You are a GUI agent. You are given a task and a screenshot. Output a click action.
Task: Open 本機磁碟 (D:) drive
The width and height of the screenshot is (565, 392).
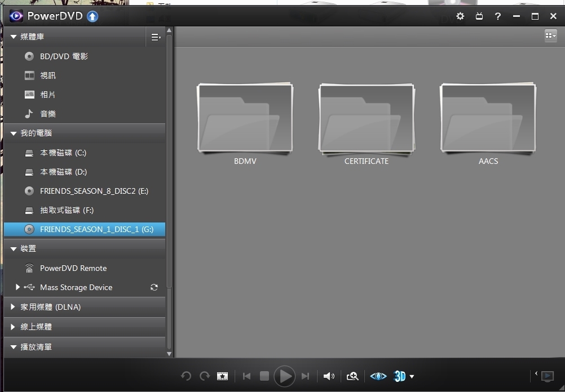coord(85,172)
